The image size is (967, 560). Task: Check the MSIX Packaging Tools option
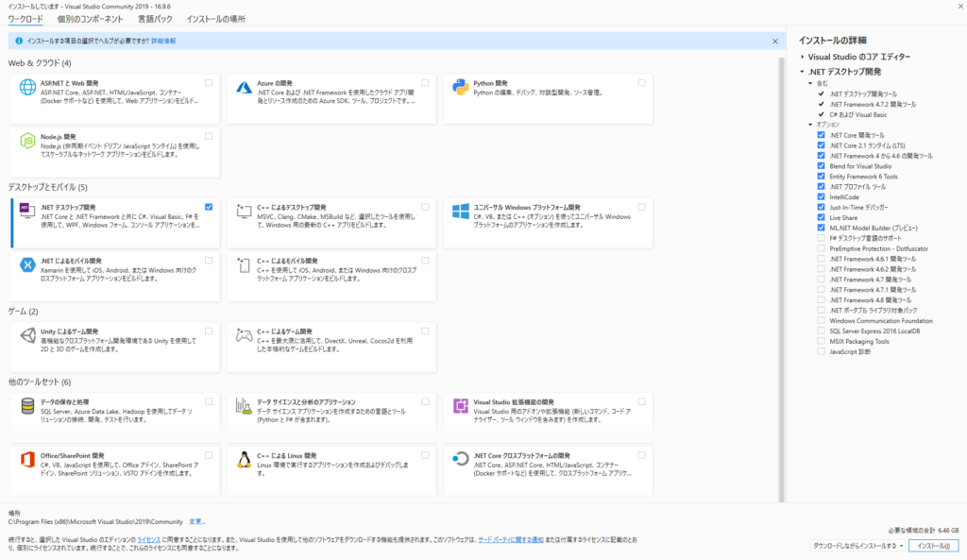point(821,341)
